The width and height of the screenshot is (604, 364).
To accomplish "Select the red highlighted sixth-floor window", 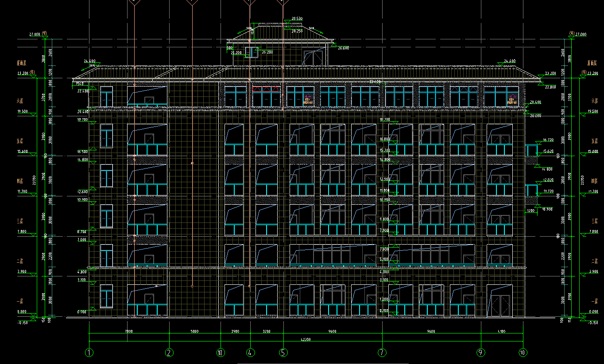I will point(266,96).
